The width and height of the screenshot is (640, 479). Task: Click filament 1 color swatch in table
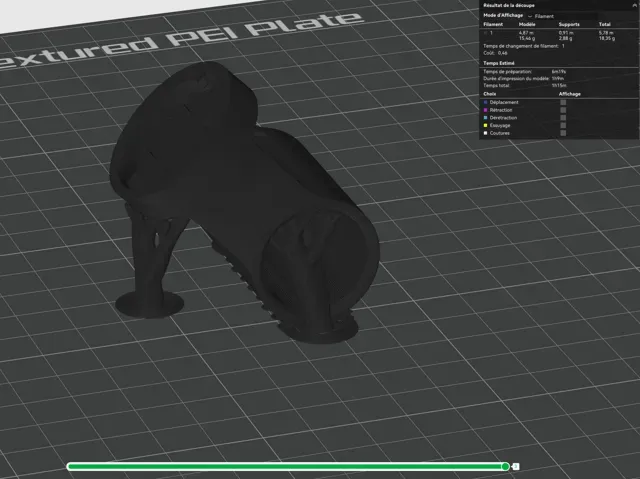click(x=485, y=33)
